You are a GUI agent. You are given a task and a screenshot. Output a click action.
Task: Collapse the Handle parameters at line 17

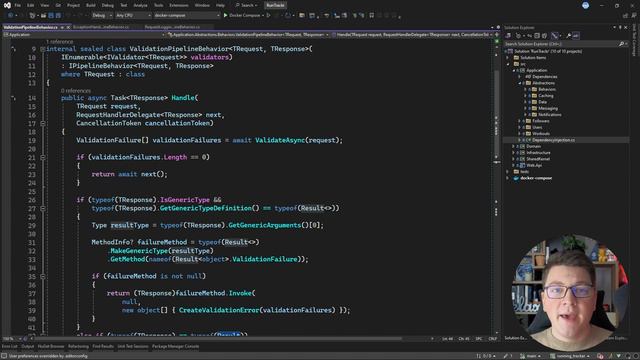(x=42, y=123)
